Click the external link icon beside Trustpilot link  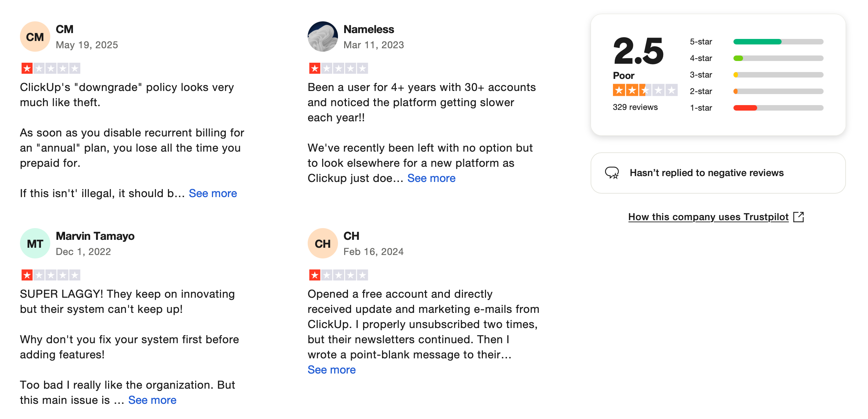click(x=798, y=217)
